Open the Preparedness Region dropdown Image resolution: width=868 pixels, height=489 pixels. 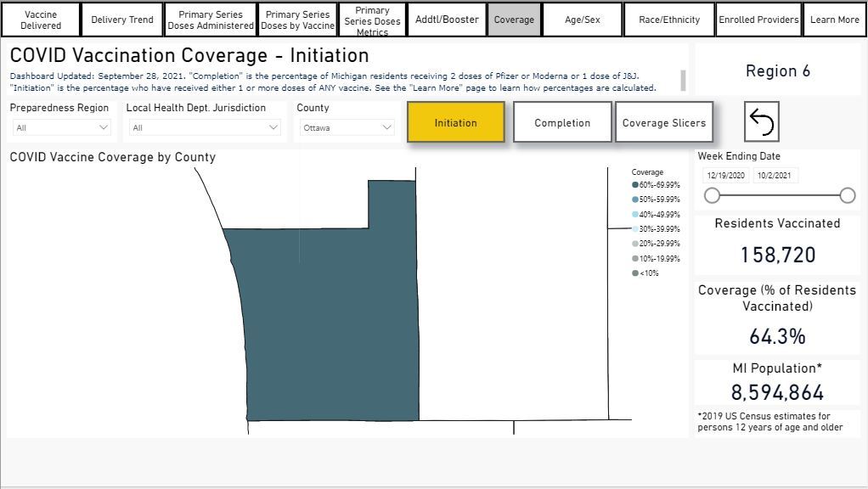click(x=63, y=127)
